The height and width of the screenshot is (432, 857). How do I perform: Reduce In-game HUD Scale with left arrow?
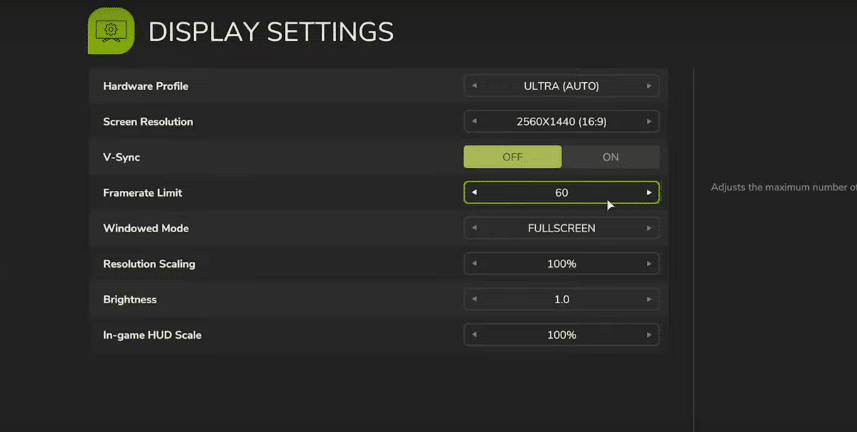coord(474,335)
